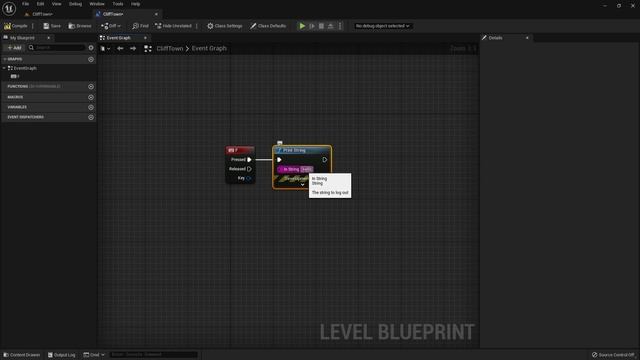Save the blueprint with the Save button
The image size is (640, 360).
pos(52,26)
